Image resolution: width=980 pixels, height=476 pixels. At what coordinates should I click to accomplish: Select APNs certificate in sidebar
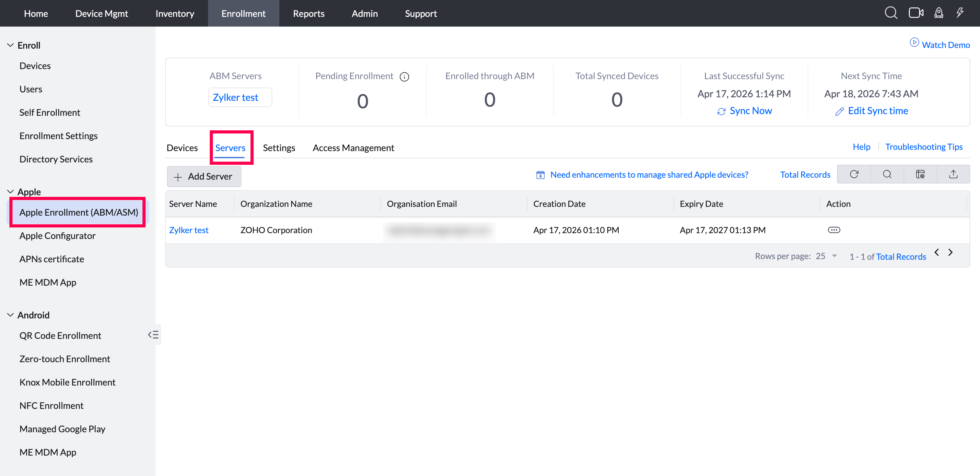click(x=52, y=259)
